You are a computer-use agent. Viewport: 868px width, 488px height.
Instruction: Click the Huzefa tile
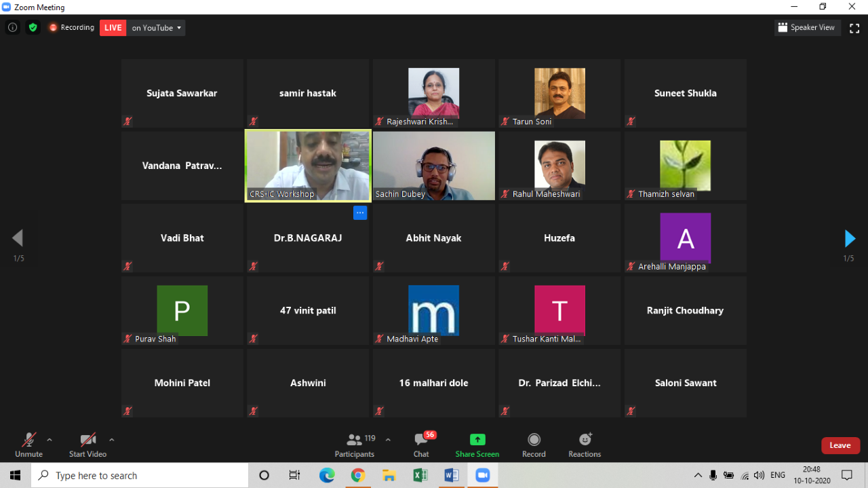point(559,238)
